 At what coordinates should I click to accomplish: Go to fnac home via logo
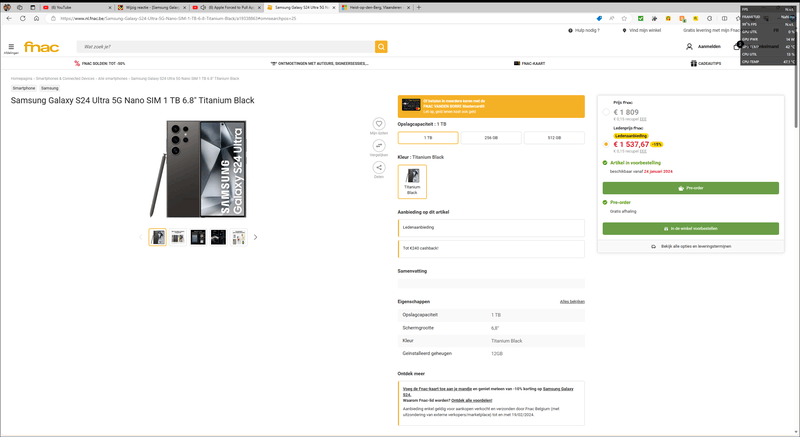41,47
